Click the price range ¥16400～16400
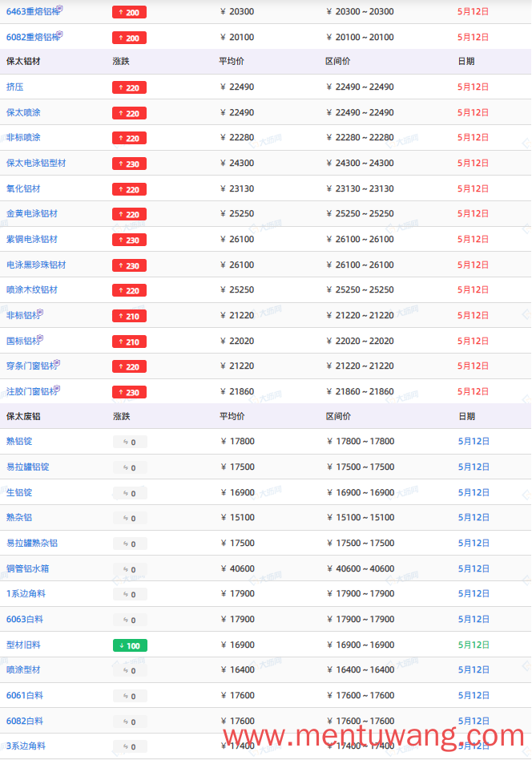The height and width of the screenshot is (760, 532). coord(361,670)
